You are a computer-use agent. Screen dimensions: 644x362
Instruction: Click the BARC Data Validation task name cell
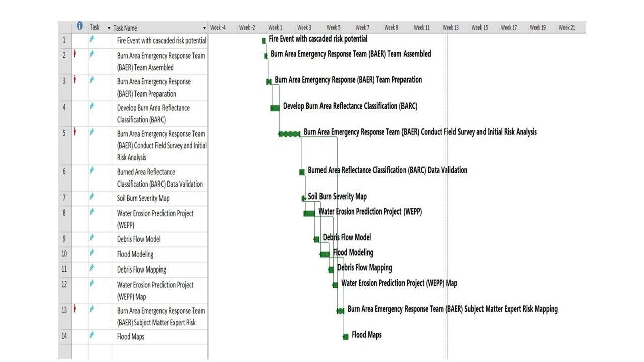pos(160,178)
